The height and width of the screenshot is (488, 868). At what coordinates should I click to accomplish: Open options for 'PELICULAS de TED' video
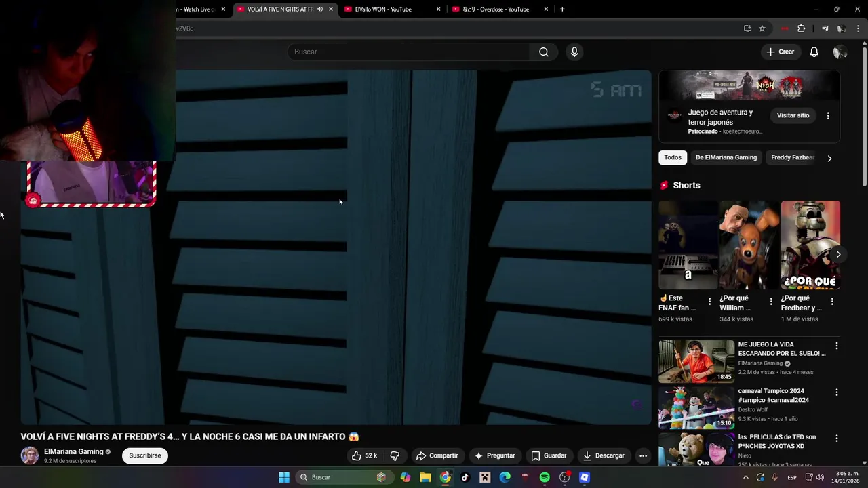[836, 439]
